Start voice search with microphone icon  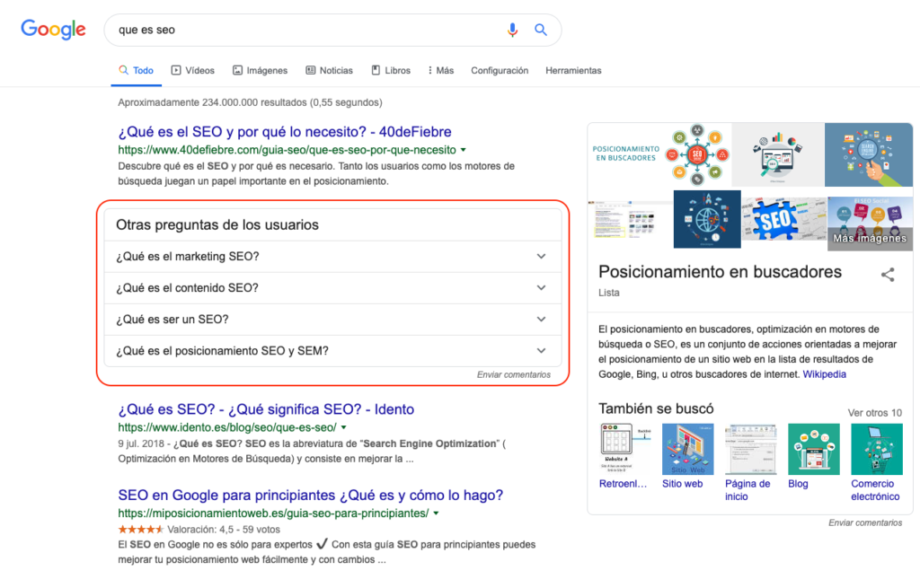(512, 30)
